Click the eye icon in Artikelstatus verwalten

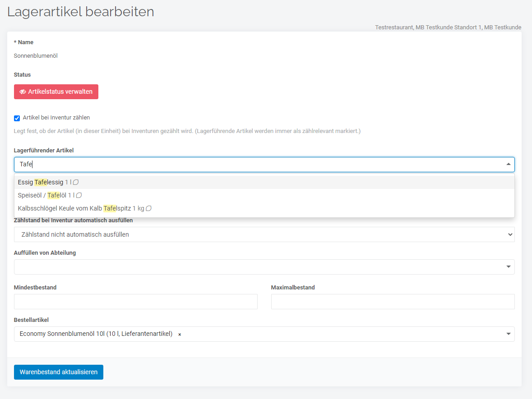coord(23,92)
